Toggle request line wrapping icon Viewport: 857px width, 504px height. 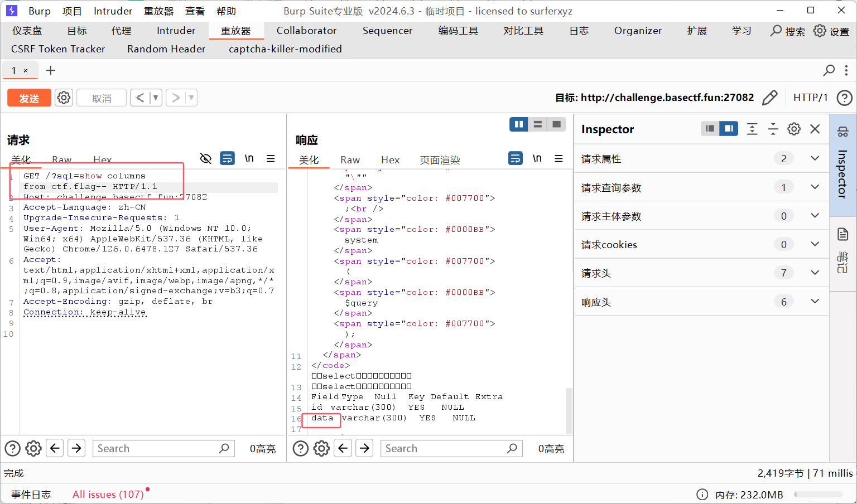coord(227,158)
